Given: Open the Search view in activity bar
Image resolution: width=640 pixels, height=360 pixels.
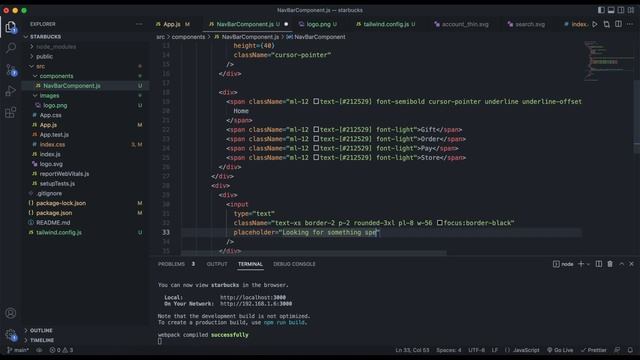Looking at the screenshot, I should pos(11,48).
